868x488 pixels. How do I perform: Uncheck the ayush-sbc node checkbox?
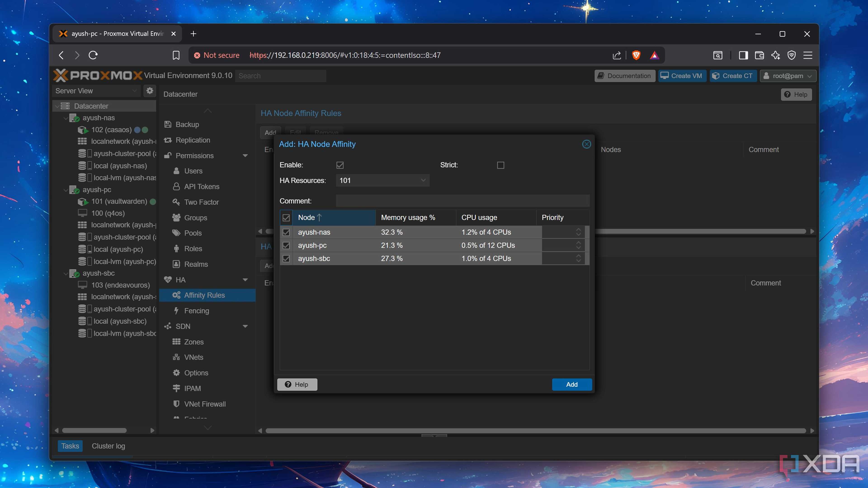tap(286, 258)
